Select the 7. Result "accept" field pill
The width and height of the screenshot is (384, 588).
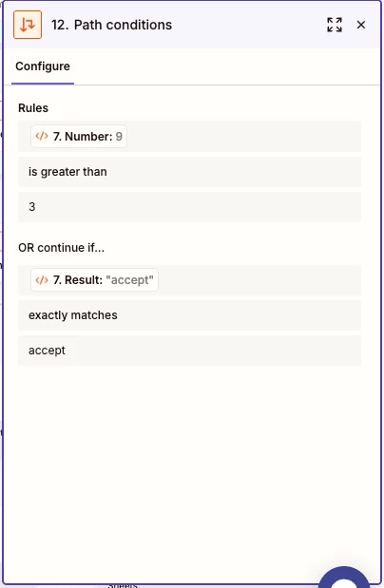pos(95,279)
